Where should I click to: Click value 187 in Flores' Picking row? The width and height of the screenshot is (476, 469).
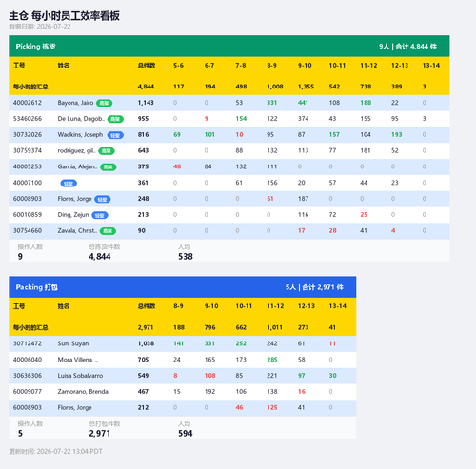tap(303, 199)
